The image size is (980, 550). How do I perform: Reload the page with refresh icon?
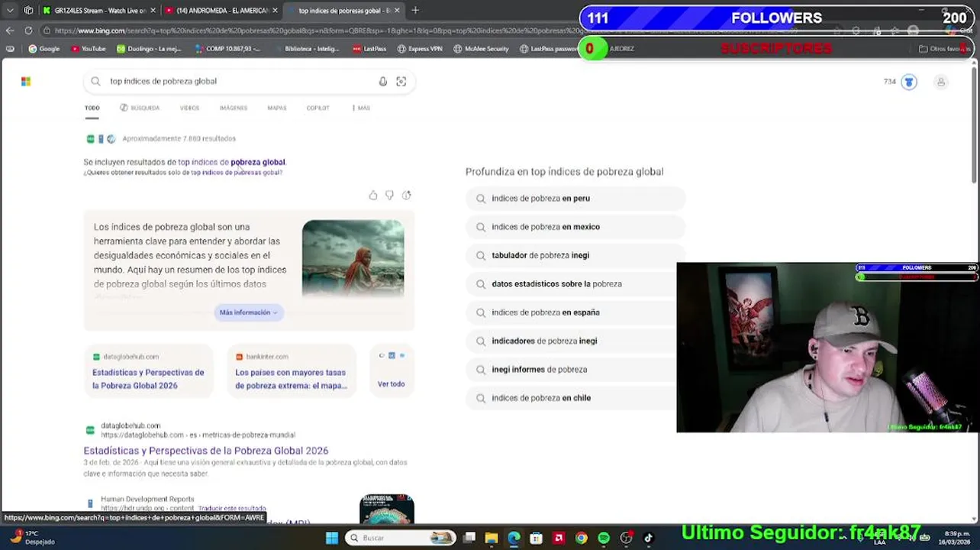tap(28, 31)
